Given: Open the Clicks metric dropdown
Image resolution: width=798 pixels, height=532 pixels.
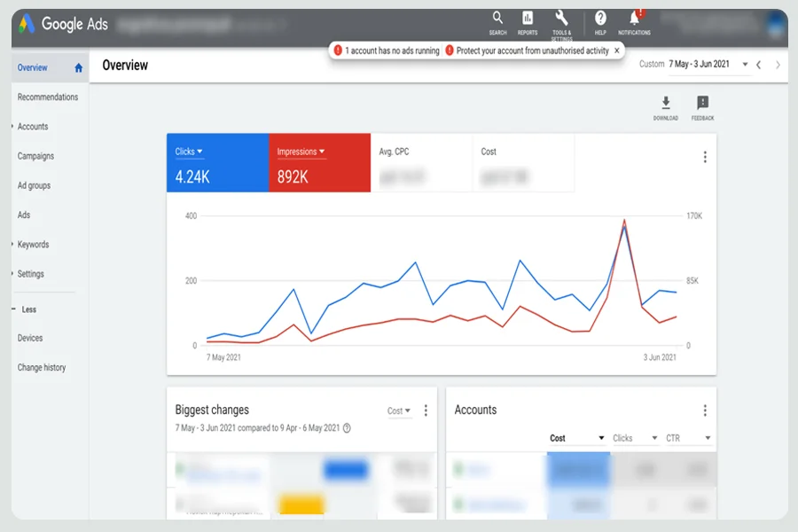Looking at the screenshot, I should (x=189, y=152).
